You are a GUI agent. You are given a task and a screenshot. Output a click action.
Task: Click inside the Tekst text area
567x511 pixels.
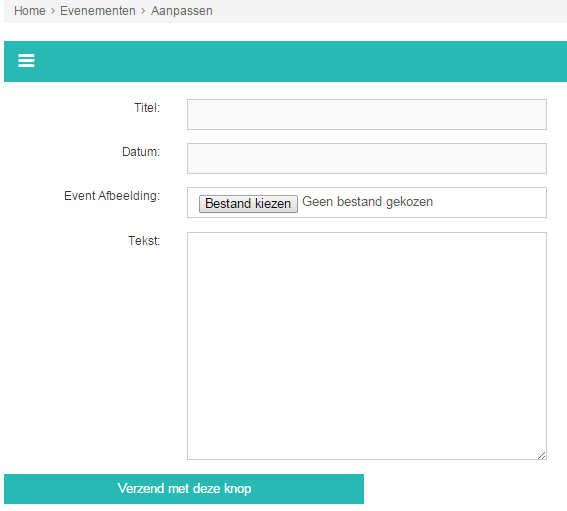click(367, 346)
